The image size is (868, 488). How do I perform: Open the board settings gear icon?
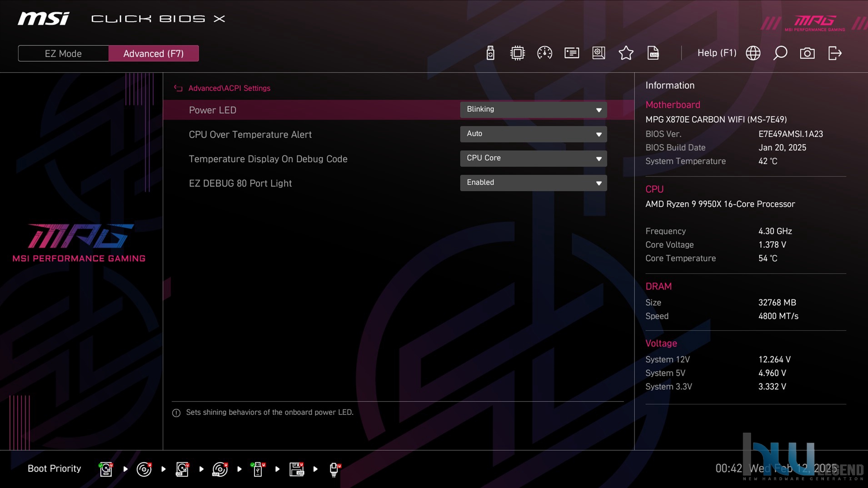[x=599, y=53]
